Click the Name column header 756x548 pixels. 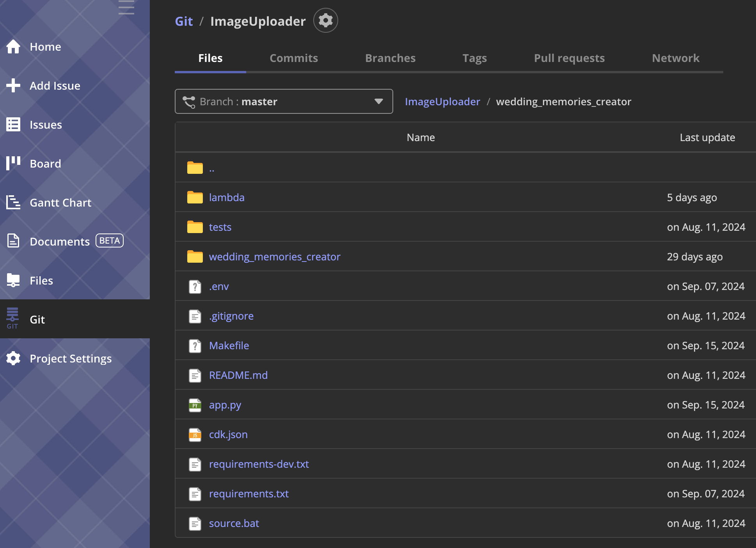pyautogui.click(x=421, y=137)
